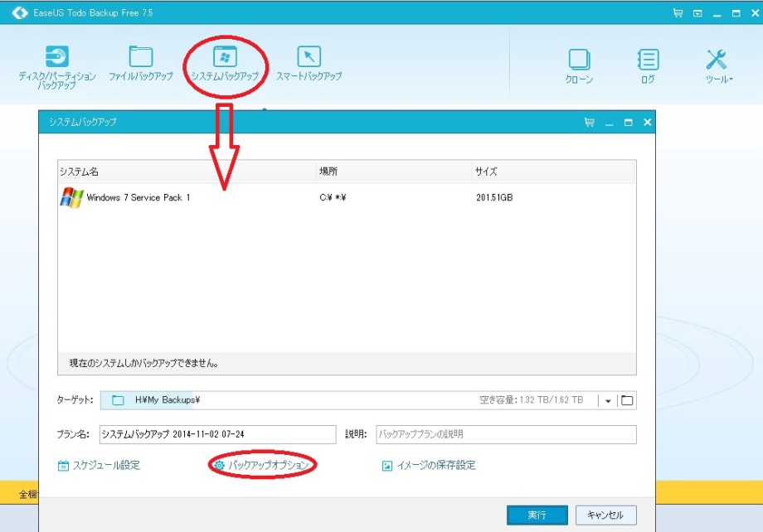Image resolution: width=763 pixels, height=532 pixels.
Task: Open Image save settings (イメージの保存設定)
Action: 428,466
